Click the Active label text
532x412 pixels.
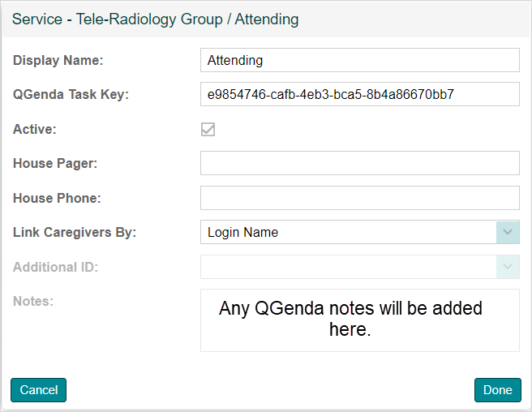(35, 129)
